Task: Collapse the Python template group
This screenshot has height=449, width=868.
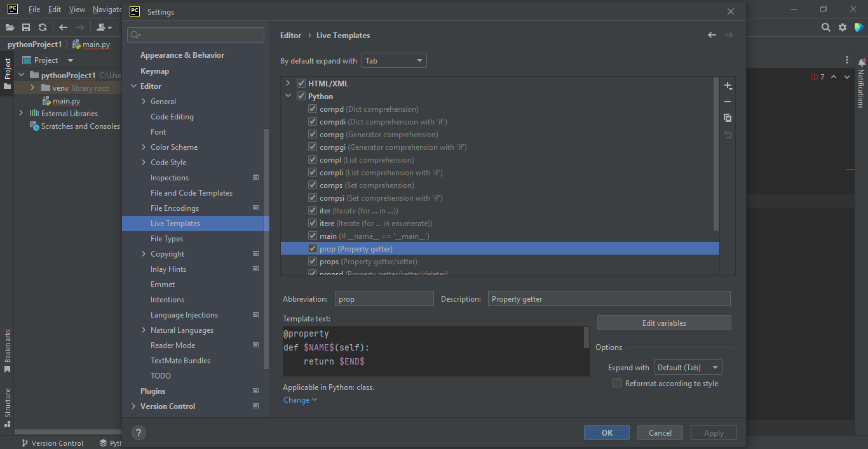Action: coord(289,96)
